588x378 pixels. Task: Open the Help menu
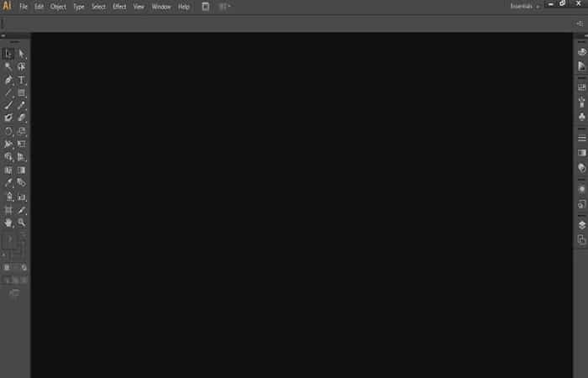click(183, 7)
